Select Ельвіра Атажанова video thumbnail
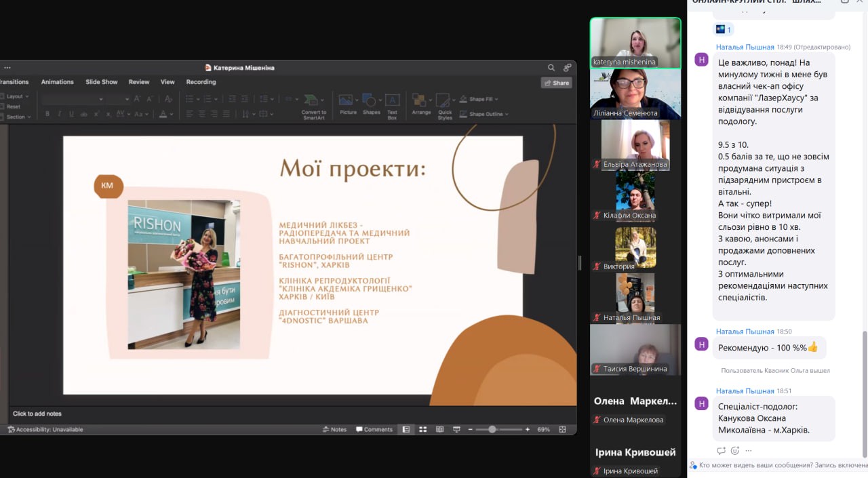Screen dimensions: 868x478 pos(635,145)
